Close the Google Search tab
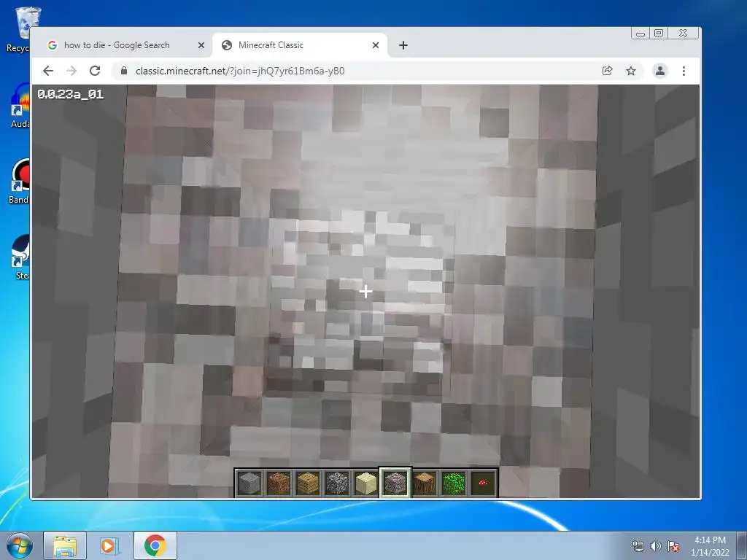The height and width of the screenshot is (560, 747). click(201, 45)
